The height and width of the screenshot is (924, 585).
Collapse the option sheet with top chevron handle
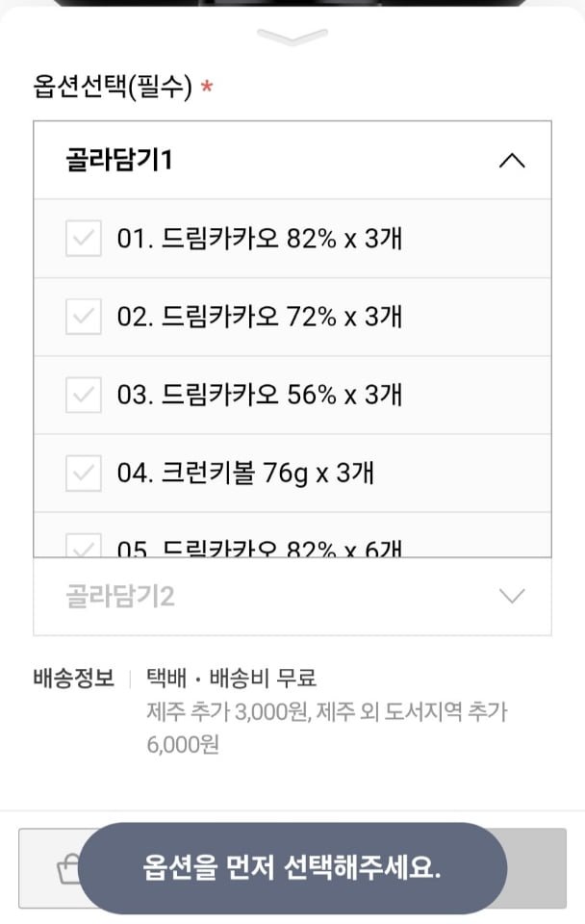pyautogui.click(x=292, y=38)
